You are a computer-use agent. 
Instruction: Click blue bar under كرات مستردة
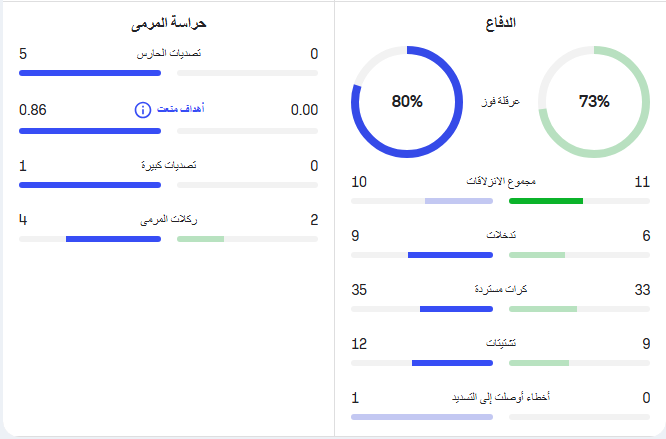(x=456, y=309)
